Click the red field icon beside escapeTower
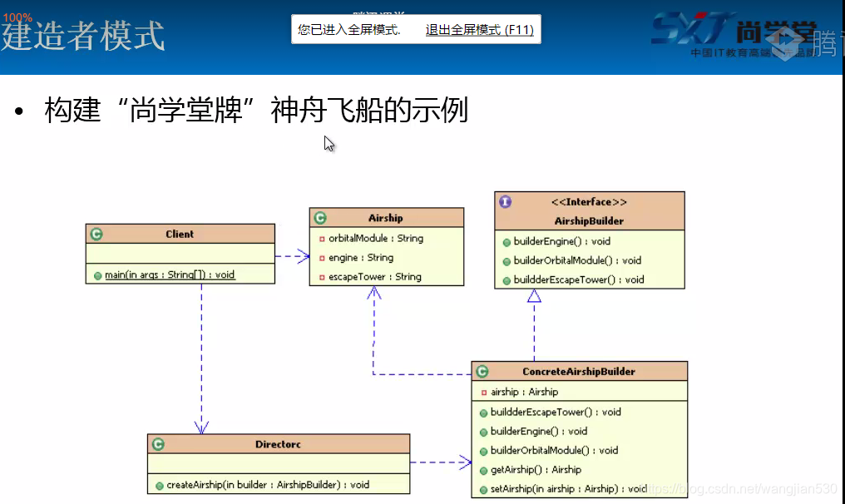This screenshot has width=845, height=504. (x=322, y=277)
